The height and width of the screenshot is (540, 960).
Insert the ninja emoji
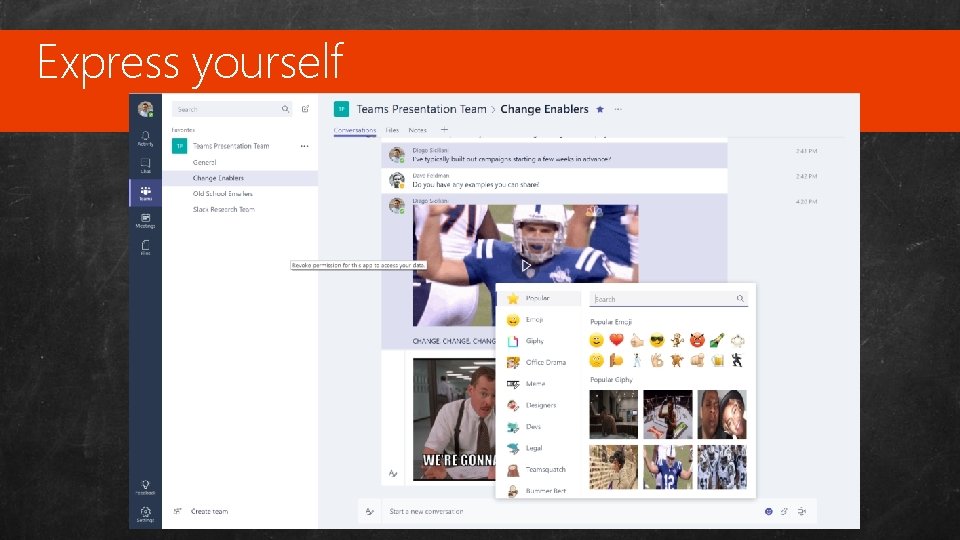[737, 360]
